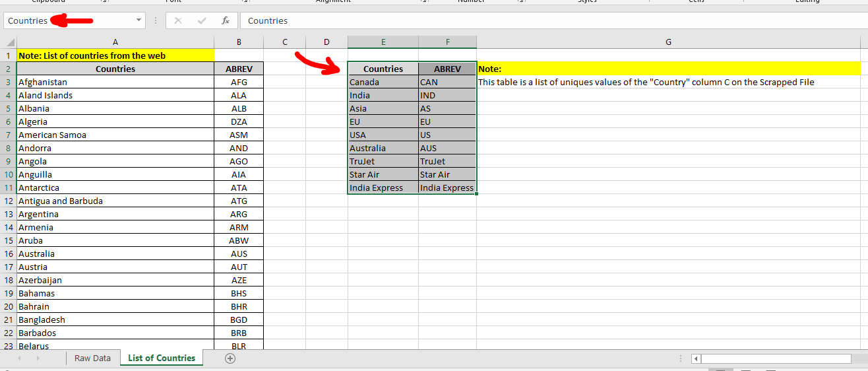868x371 pixels.
Task: Click the ABW abbreviation cell
Action: (239, 240)
